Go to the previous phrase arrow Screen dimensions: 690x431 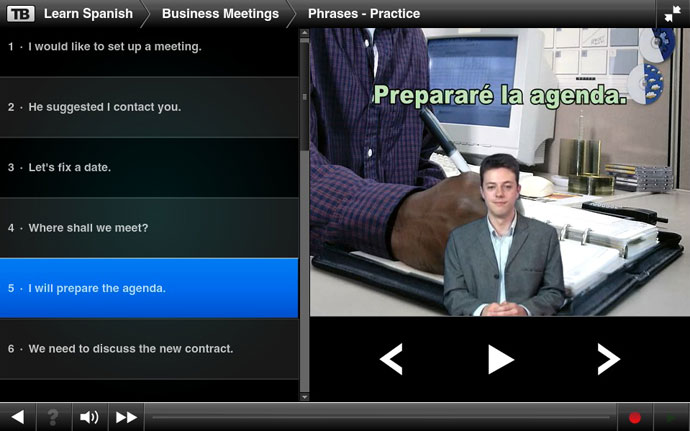(x=392, y=359)
